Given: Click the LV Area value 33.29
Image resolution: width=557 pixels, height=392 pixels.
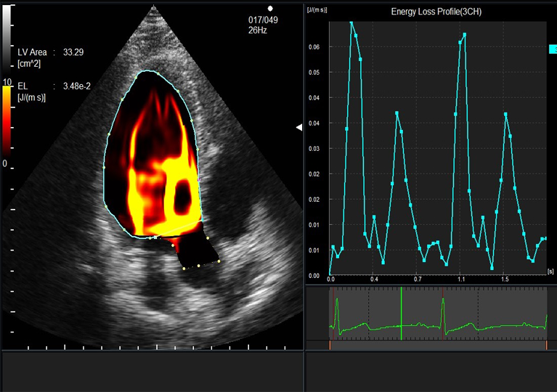Looking at the screenshot, I should 73,52.
